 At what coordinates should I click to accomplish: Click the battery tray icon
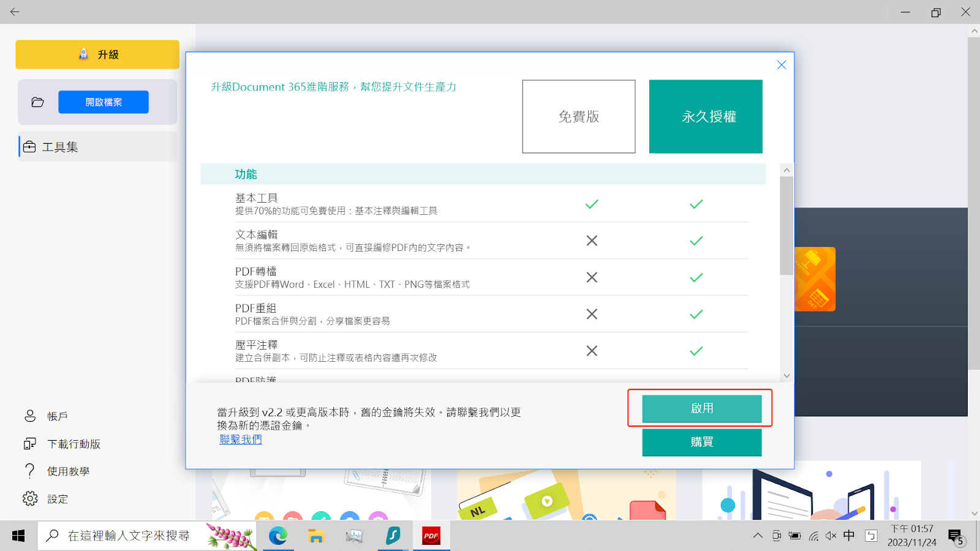[795, 536]
